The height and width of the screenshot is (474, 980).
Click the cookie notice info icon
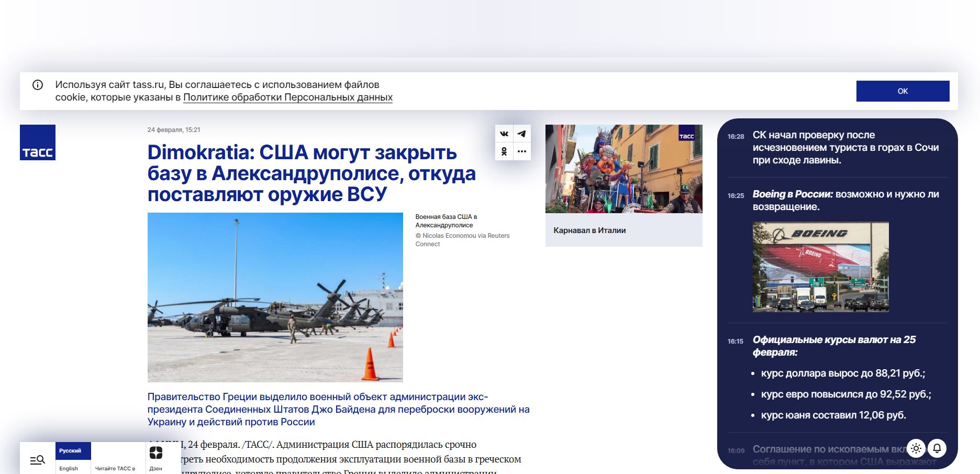coord(38,85)
